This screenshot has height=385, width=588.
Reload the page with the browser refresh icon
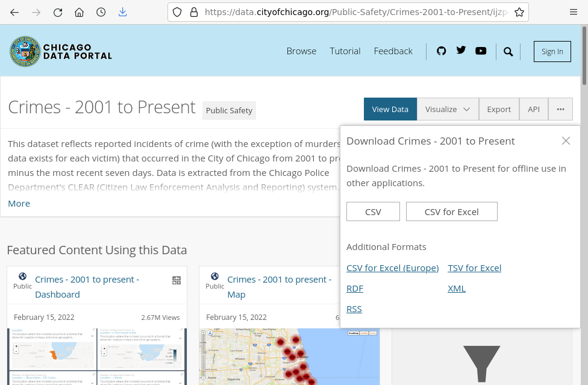(x=58, y=12)
